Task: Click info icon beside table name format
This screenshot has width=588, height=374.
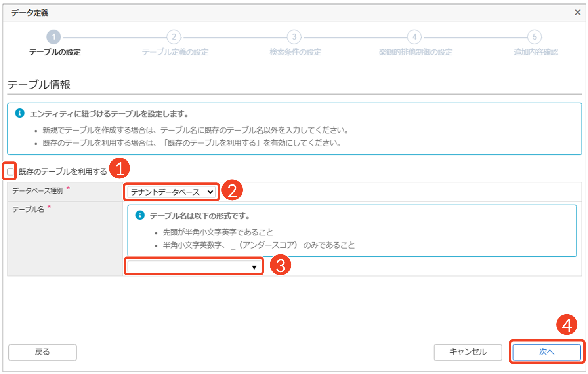Action: 140,215
